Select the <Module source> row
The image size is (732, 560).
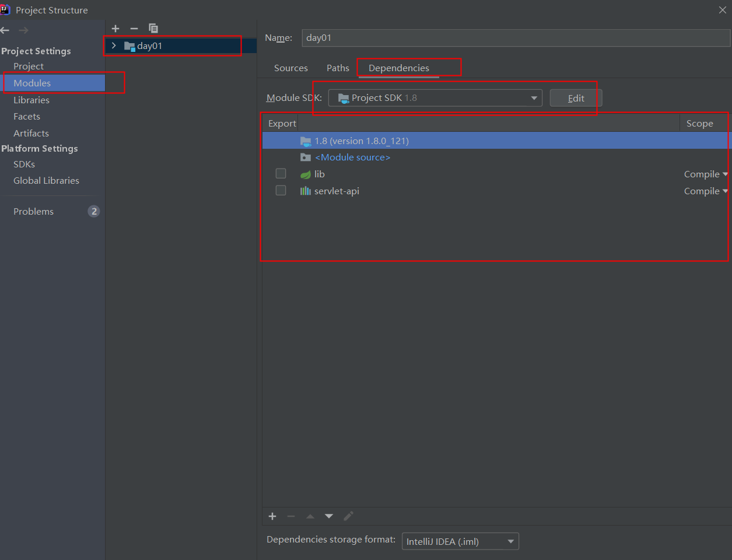(x=496, y=157)
